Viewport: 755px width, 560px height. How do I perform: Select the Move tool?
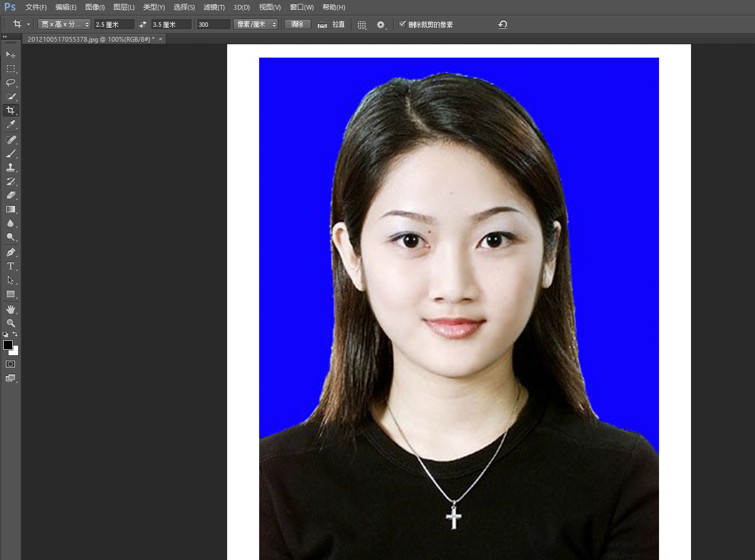(11, 54)
